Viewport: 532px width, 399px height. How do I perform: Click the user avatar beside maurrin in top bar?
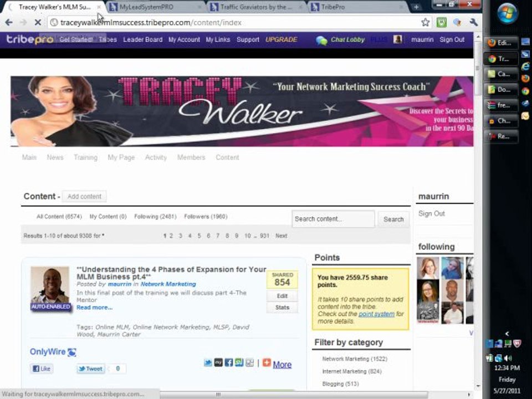(398, 39)
